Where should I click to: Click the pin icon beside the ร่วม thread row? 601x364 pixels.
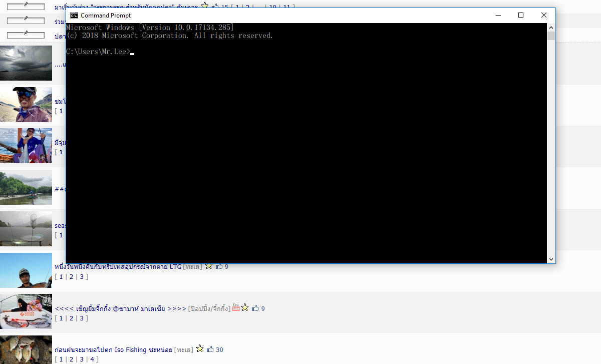[26, 20]
